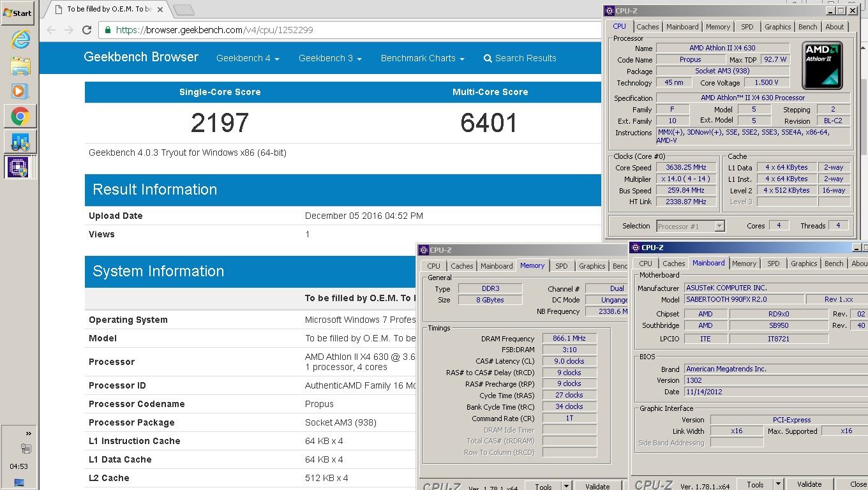Open the Geekbench 3 dropdown menu
The width and height of the screenshot is (868, 490).
coord(330,58)
